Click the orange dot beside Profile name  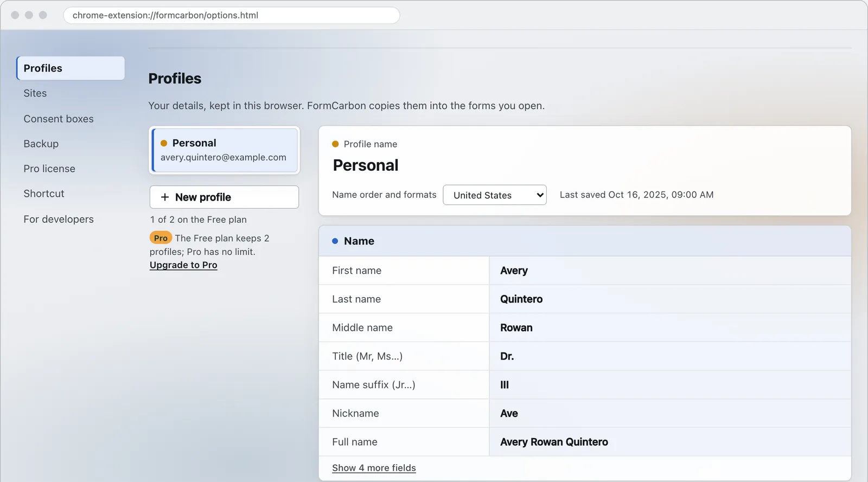(335, 144)
